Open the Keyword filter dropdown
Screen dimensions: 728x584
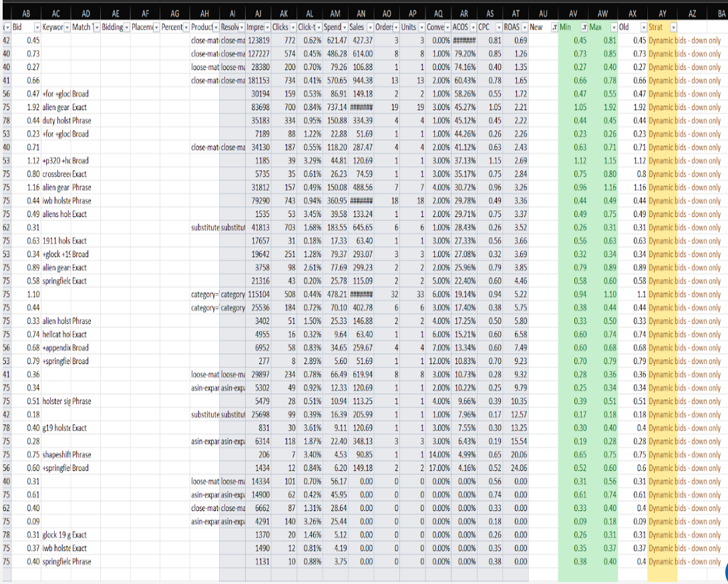click(66, 27)
